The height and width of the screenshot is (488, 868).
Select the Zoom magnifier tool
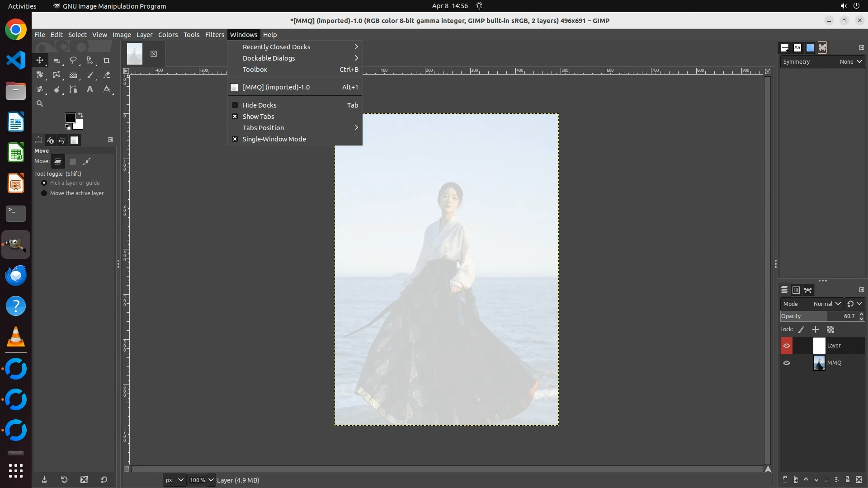pyautogui.click(x=40, y=104)
